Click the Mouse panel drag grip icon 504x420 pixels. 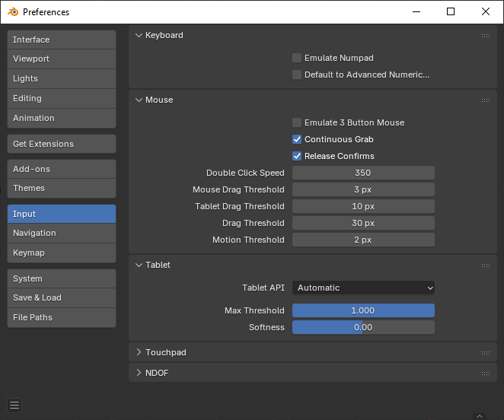point(485,100)
